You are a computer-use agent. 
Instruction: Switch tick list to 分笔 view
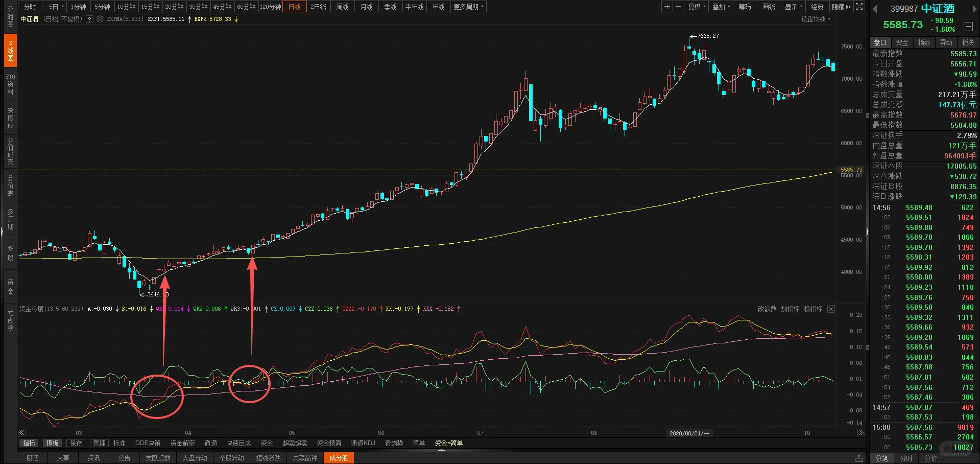881,458
